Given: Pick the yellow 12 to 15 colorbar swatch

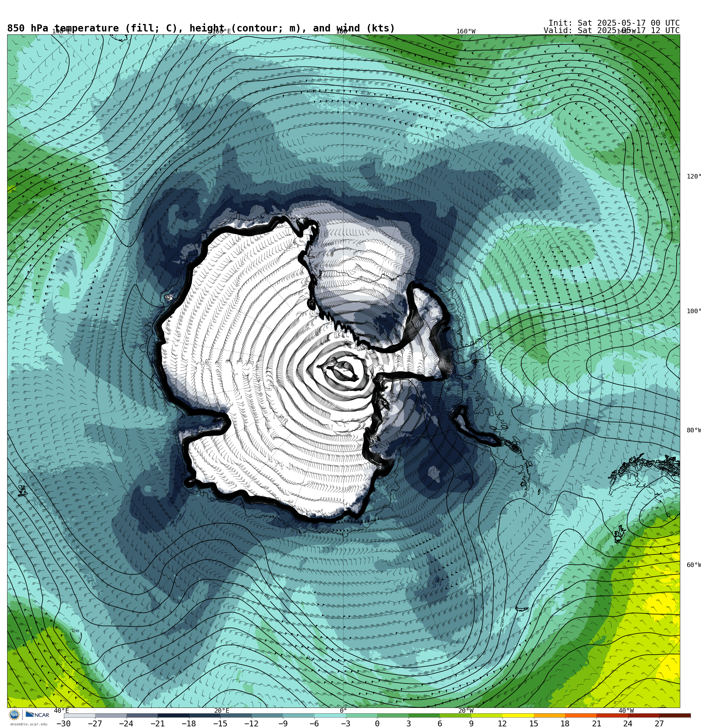Looking at the screenshot, I should tap(518, 715).
